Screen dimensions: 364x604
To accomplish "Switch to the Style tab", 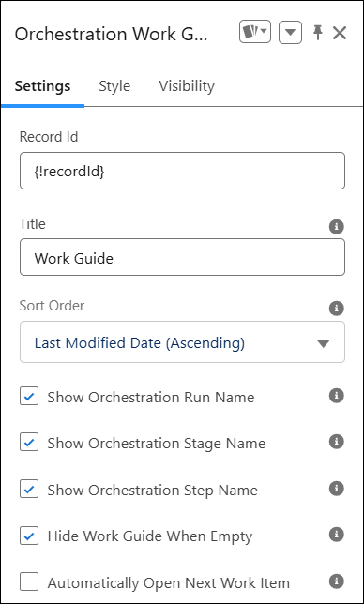I will pos(114,86).
